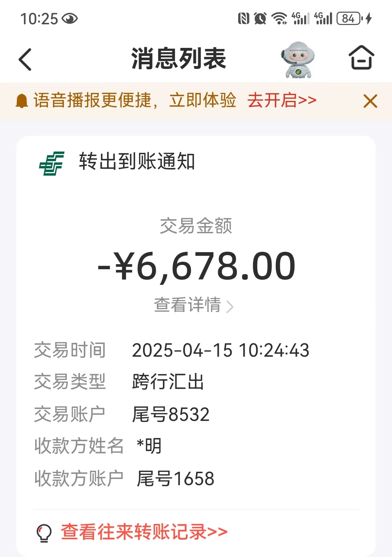This screenshot has height=557, width=392.
Task: Go to the home page icon
Action: (x=361, y=58)
